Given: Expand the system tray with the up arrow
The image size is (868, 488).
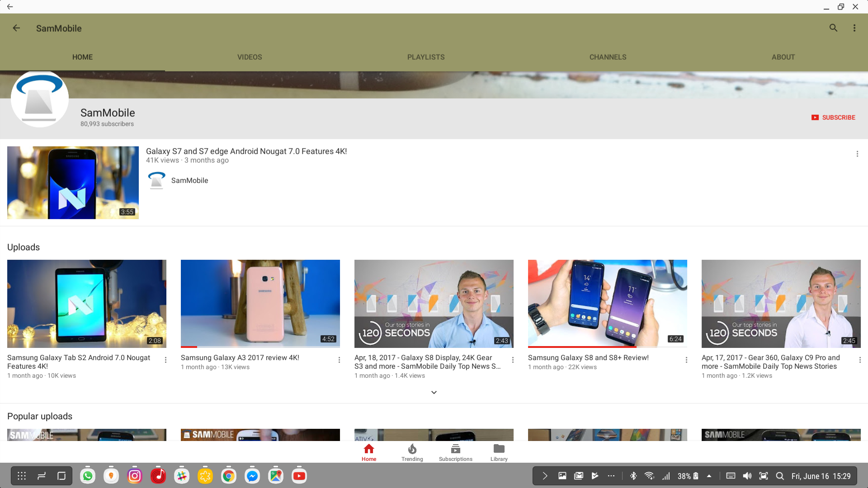Looking at the screenshot, I should tap(709, 476).
